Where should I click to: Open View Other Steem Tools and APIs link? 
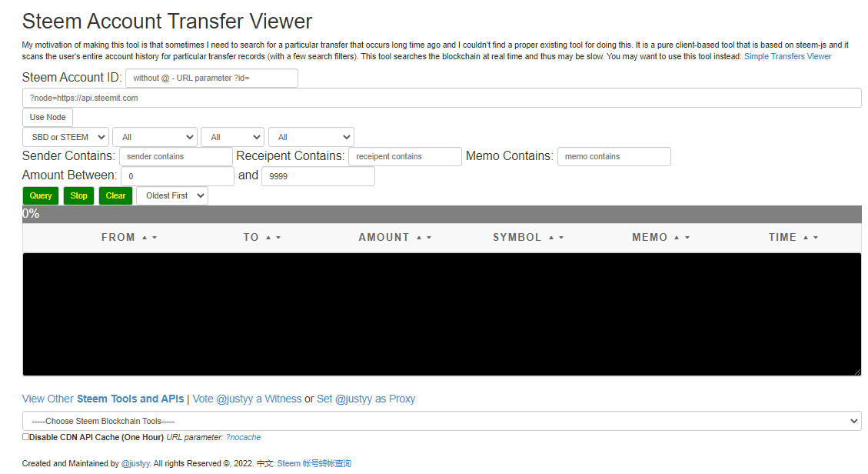pos(103,399)
